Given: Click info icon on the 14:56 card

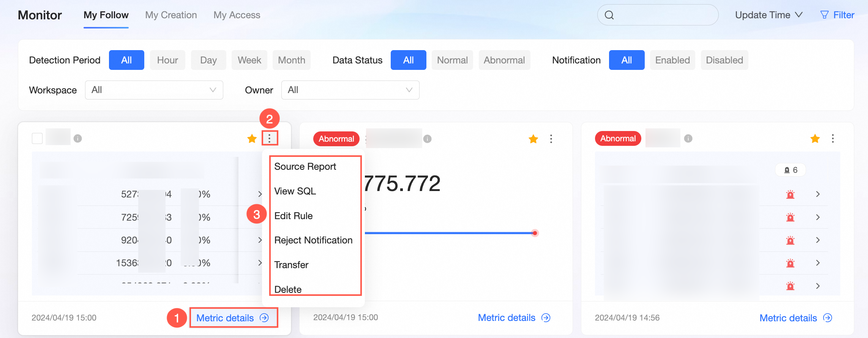Looking at the screenshot, I should 688,139.
